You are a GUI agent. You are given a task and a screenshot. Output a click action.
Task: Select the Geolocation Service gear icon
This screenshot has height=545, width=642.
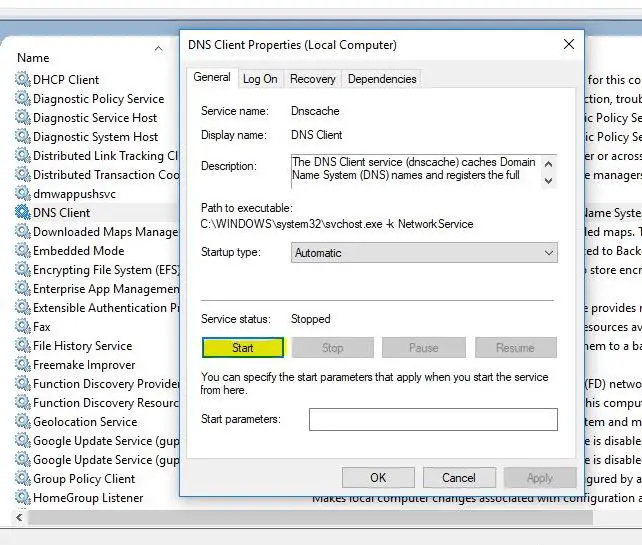[x=23, y=422]
